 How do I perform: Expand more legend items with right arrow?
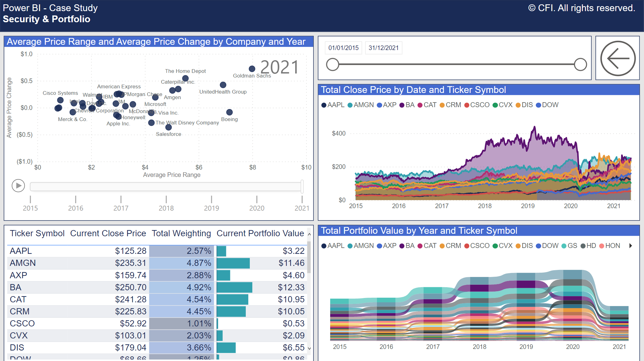click(631, 246)
